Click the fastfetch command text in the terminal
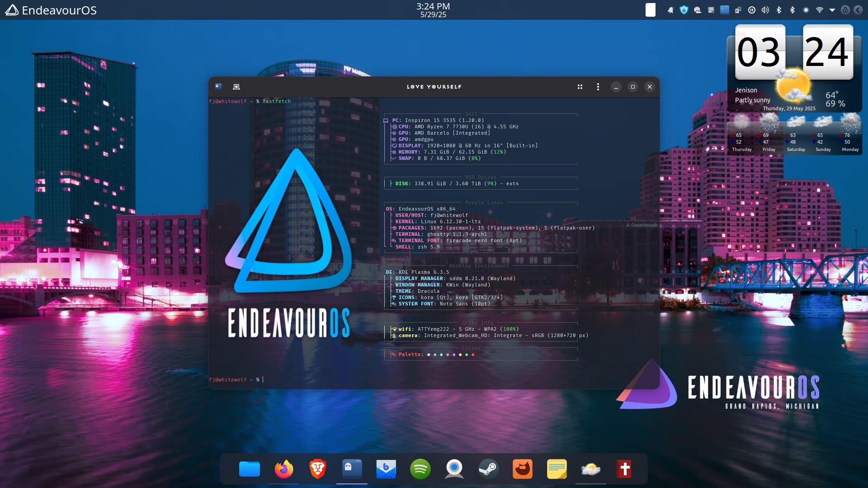 pos(277,101)
